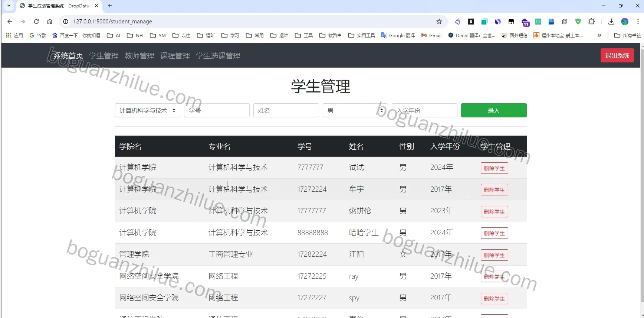
Task: Open 学生选课管理 from the navbar
Action: [x=218, y=56]
